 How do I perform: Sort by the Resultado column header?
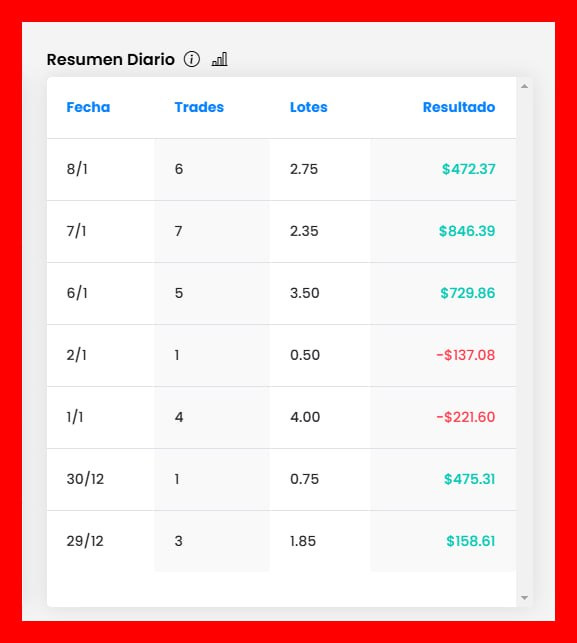pos(459,107)
